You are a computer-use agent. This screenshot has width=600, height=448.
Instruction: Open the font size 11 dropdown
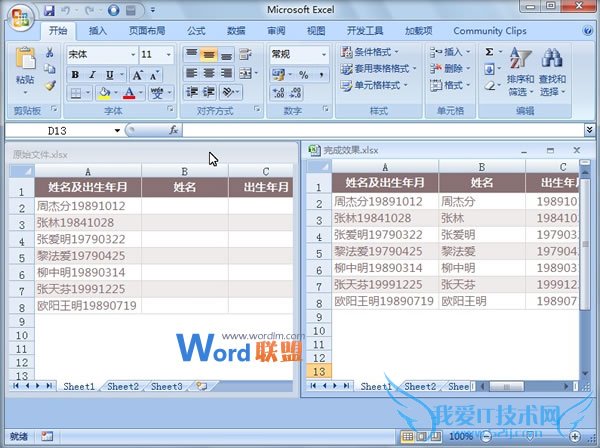pyautogui.click(x=168, y=55)
